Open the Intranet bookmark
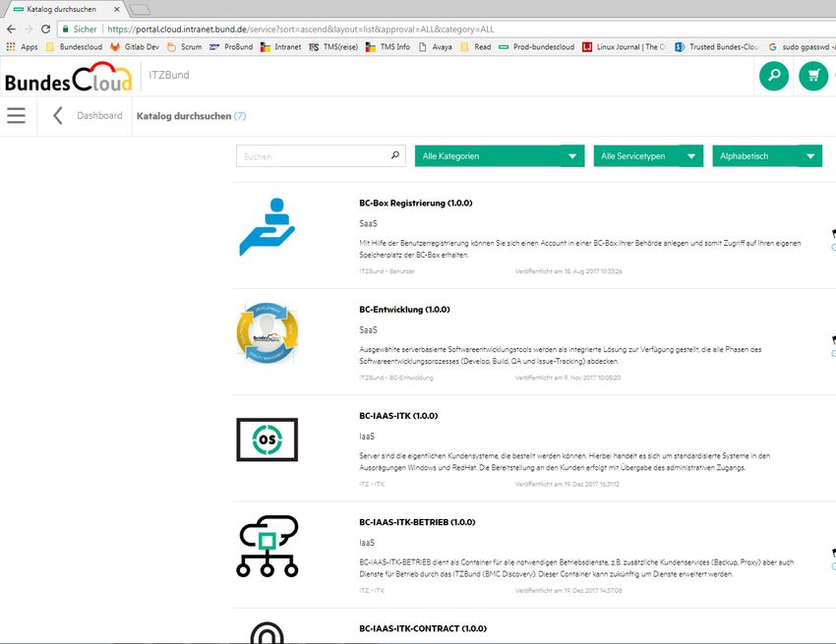Image resolution: width=836 pixels, height=644 pixels. pos(281,47)
